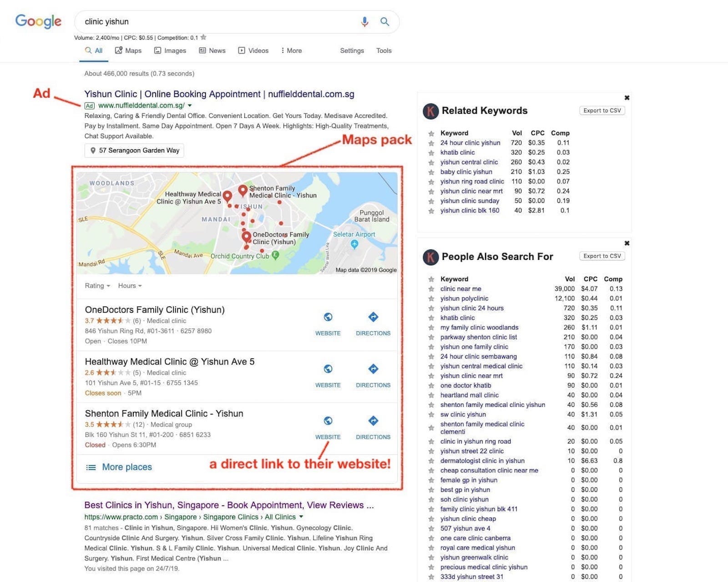Open Best Clinics in Yishun practo result

pyautogui.click(x=229, y=505)
